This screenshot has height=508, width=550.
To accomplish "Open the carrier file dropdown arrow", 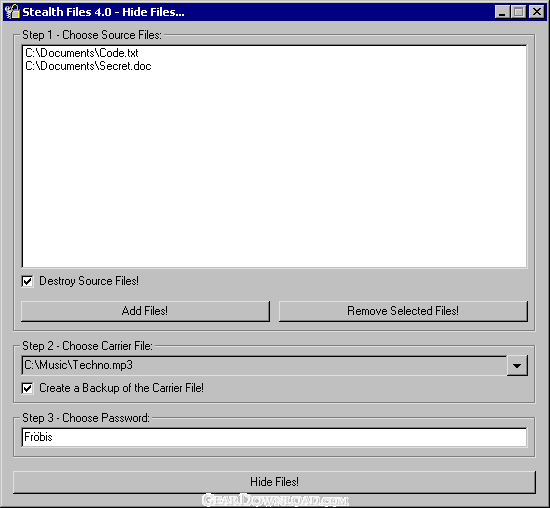I will 517,366.
